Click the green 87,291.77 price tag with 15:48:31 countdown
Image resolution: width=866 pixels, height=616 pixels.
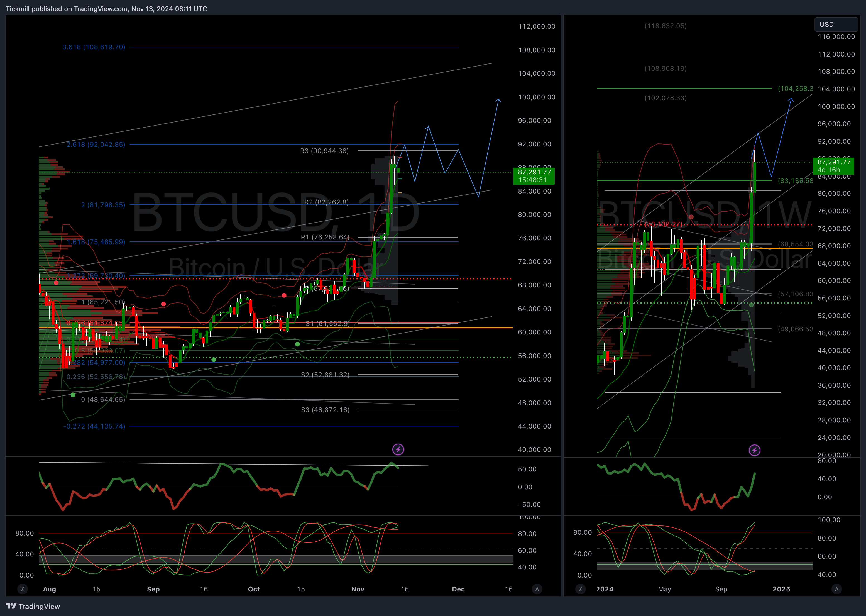(534, 176)
